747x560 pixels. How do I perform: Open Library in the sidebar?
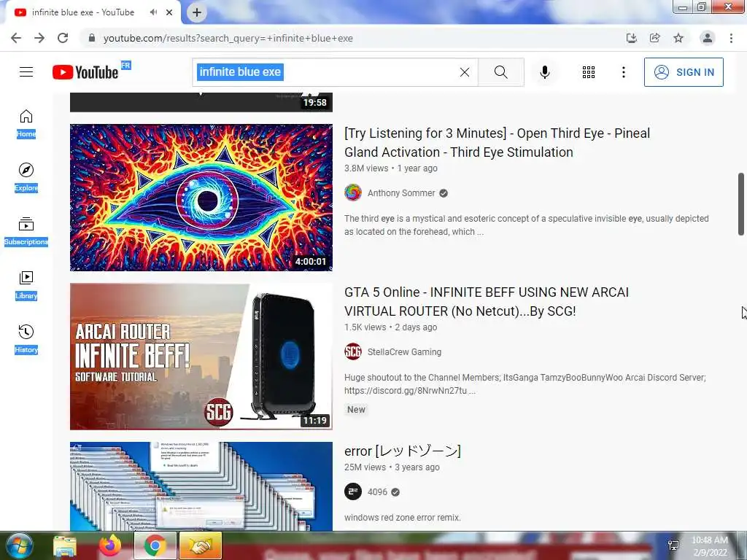click(26, 285)
